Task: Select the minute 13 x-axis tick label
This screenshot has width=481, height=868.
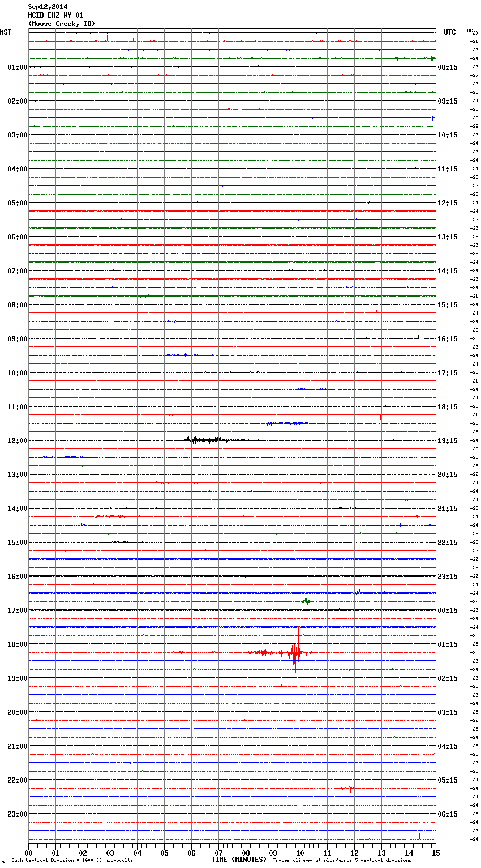Action: (x=381, y=853)
